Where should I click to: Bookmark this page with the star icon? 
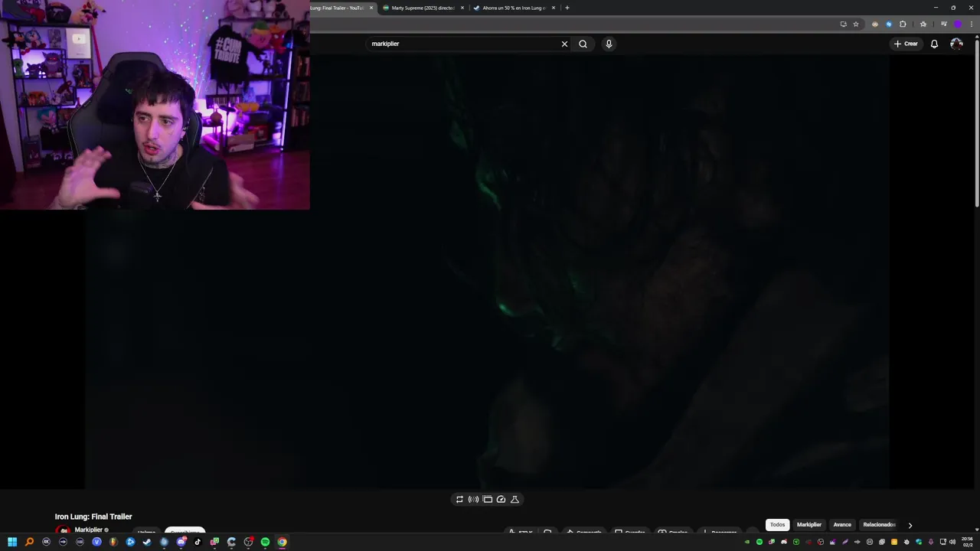tap(856, 24)
